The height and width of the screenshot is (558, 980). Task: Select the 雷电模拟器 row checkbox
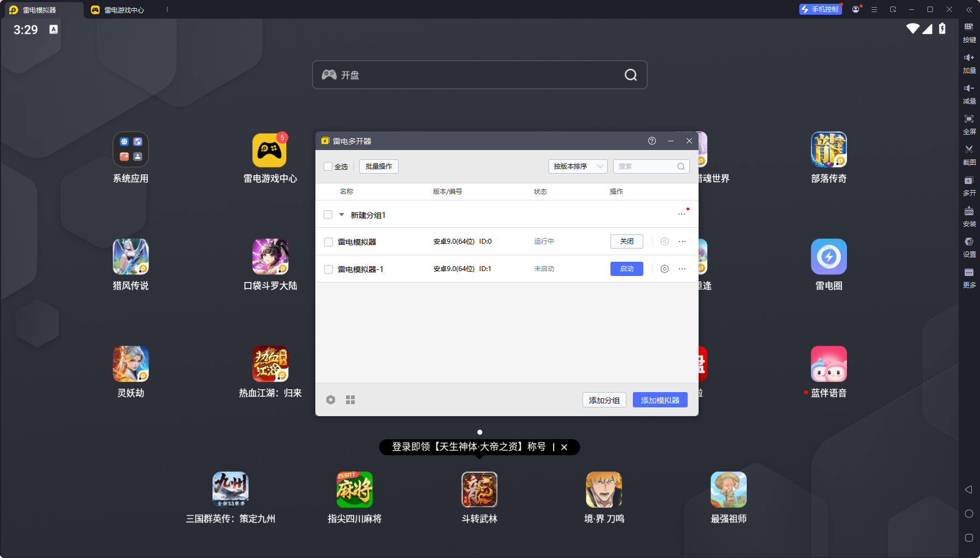328,241
